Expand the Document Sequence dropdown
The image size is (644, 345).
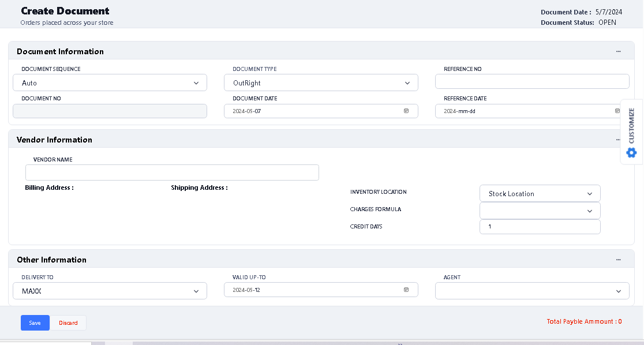(x=110, y=83)
